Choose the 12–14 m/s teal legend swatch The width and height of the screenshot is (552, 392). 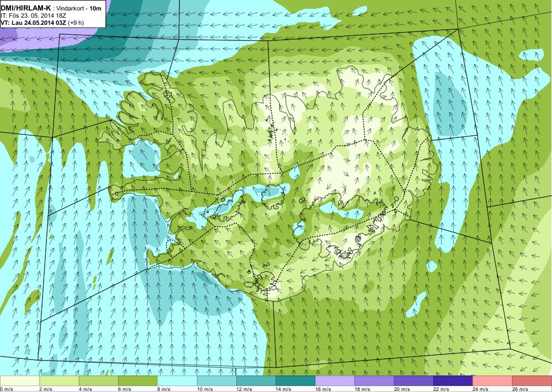pyautogui.click(x=256, y=381)
